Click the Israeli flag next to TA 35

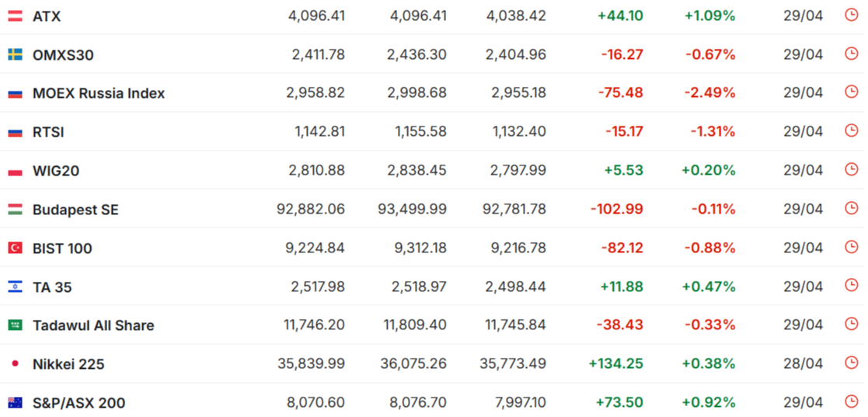click(x=15, y=287)
